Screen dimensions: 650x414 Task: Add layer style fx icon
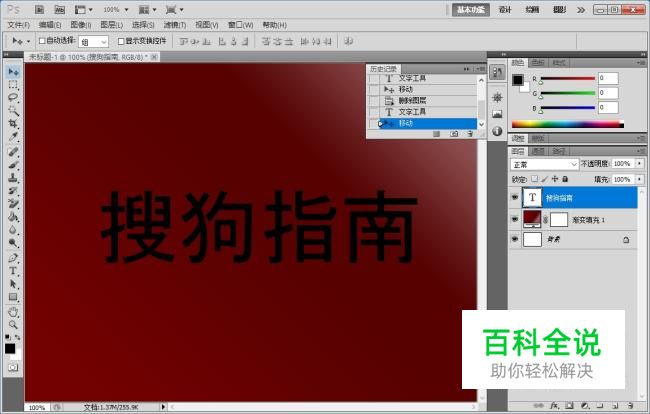(x=554, y=406)
